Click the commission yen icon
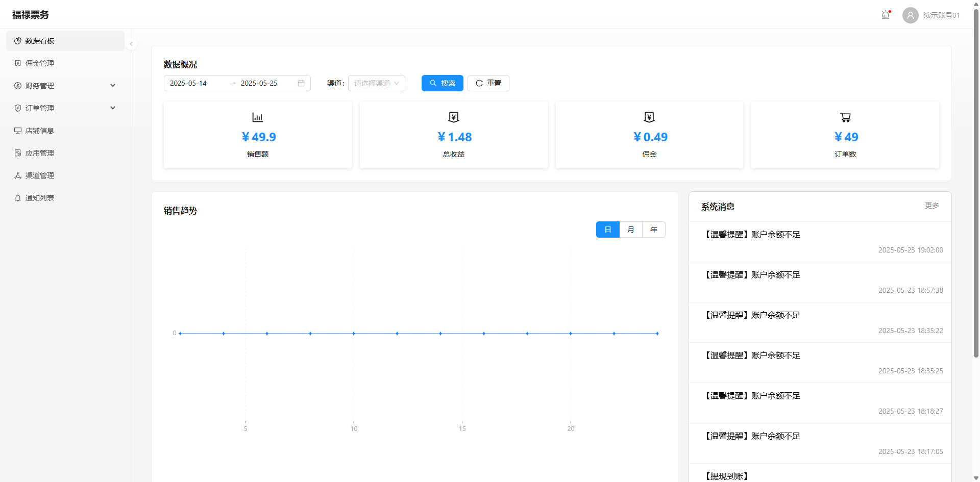Image resolution: width=980 pixels, height=482 pixels. point(649,117)
